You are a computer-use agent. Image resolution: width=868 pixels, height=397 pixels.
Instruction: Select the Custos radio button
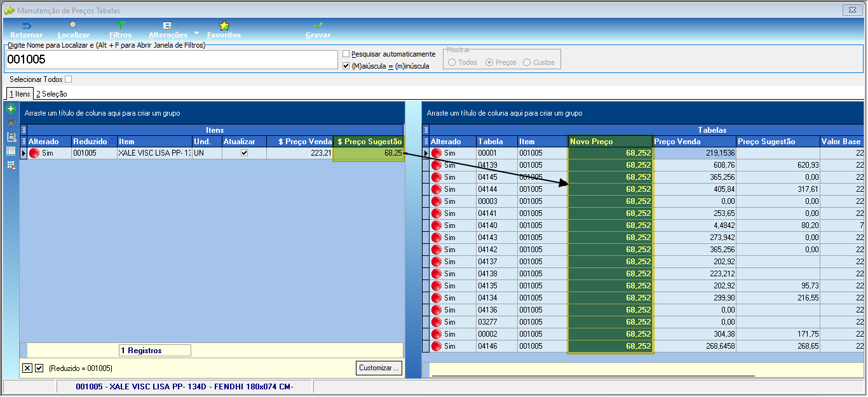click(x=527, y=62)
